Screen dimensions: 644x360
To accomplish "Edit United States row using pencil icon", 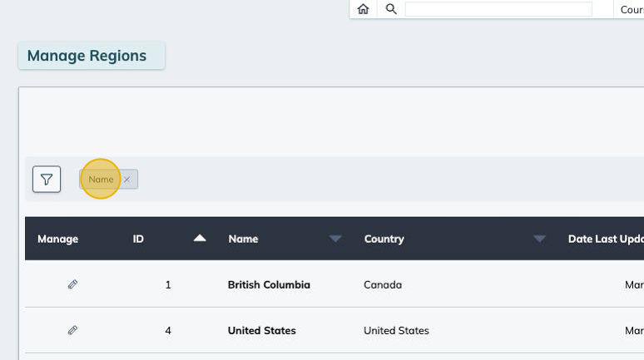I will pos(72,330).
